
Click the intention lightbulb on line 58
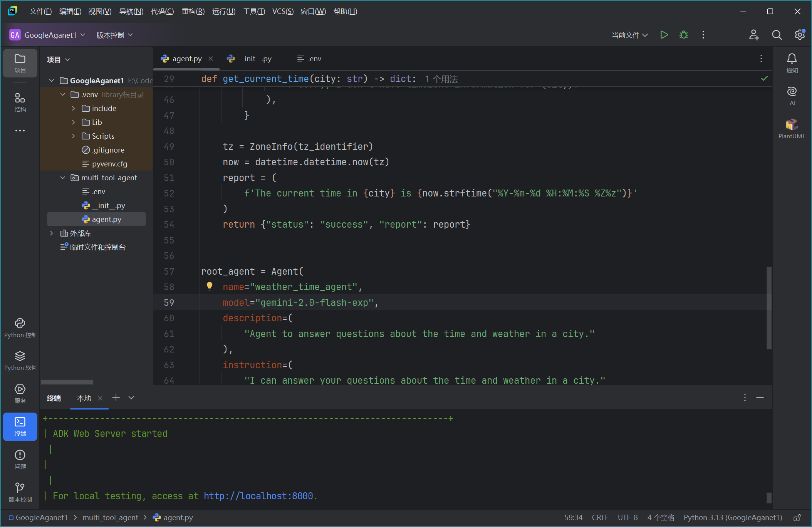click(210, 286)
